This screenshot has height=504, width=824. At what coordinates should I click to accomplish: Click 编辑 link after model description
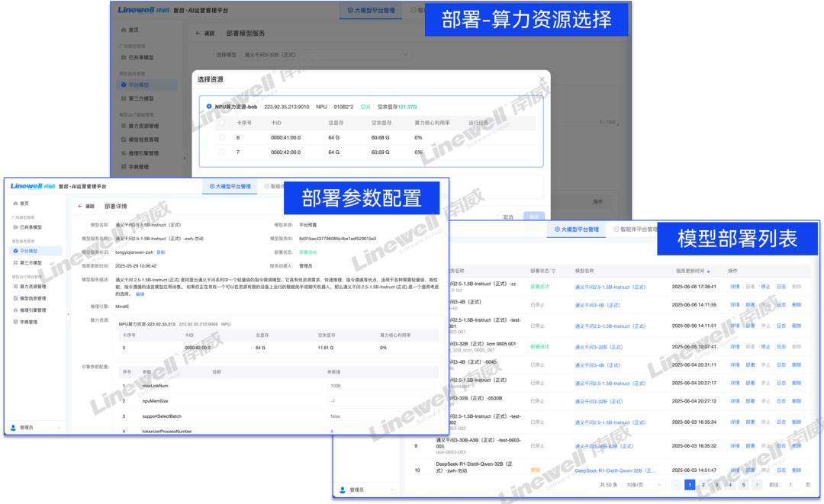pyautogui.click(x=140, y=294)
